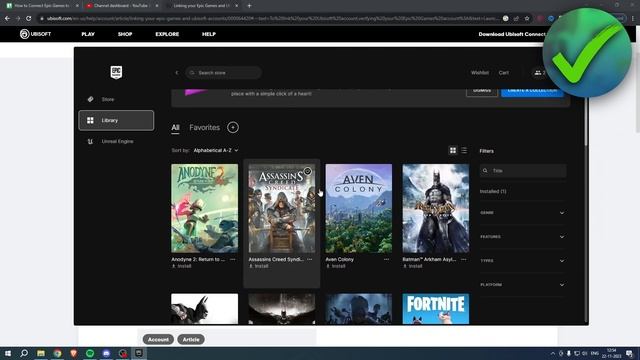This screenshot has height=360, width=640.
Task: Reload the page in Chrome
Action: point(29,18)
